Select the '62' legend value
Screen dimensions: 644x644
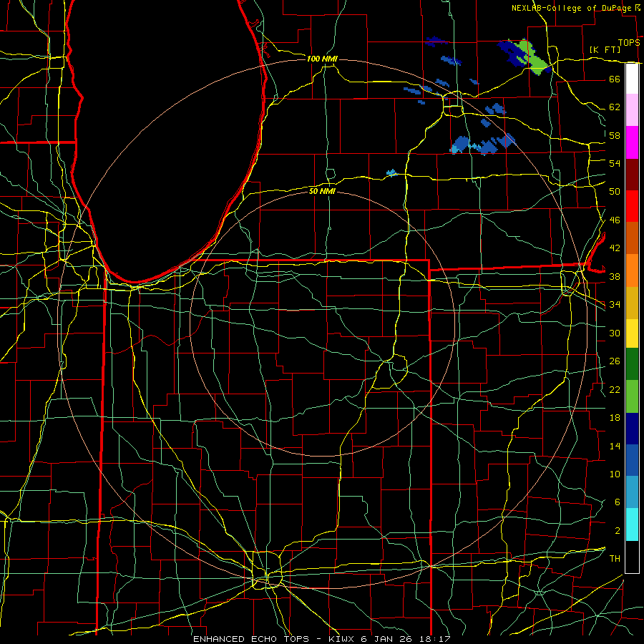click(x=615, y=107)
